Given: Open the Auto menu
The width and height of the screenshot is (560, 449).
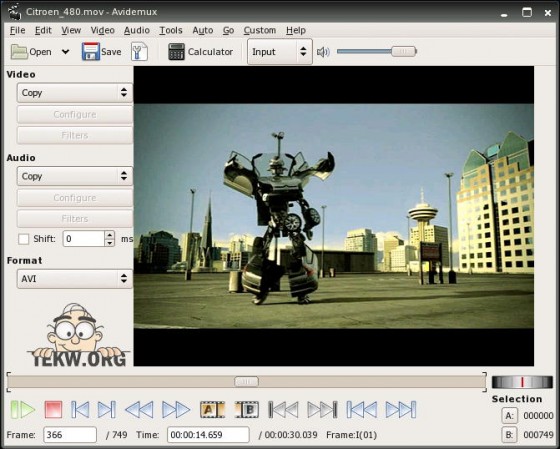Looking at the screenshot, I should pos(202,30).
